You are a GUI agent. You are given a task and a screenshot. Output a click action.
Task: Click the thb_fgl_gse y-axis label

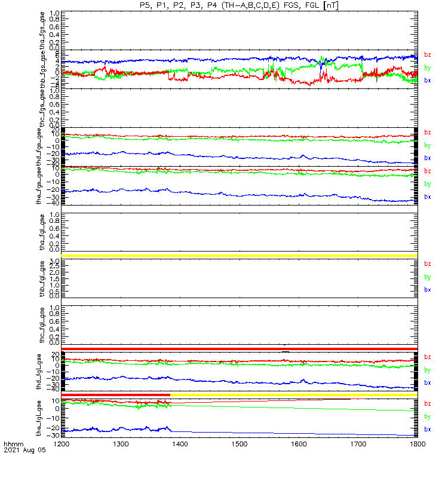point(42,278)
